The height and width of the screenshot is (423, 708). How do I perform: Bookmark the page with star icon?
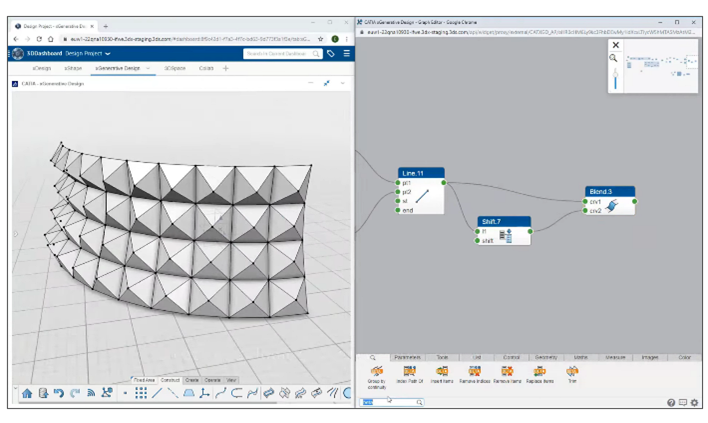point(321,39)
